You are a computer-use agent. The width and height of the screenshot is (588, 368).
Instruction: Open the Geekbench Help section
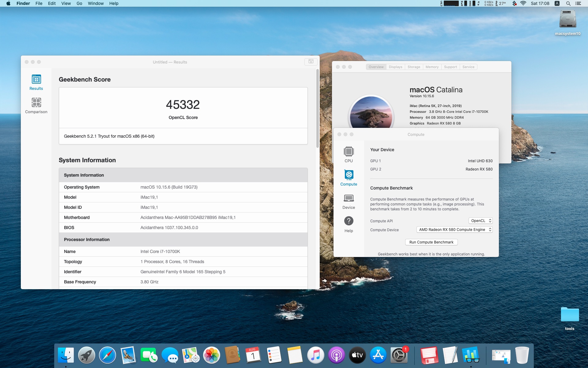coord(349,224)
